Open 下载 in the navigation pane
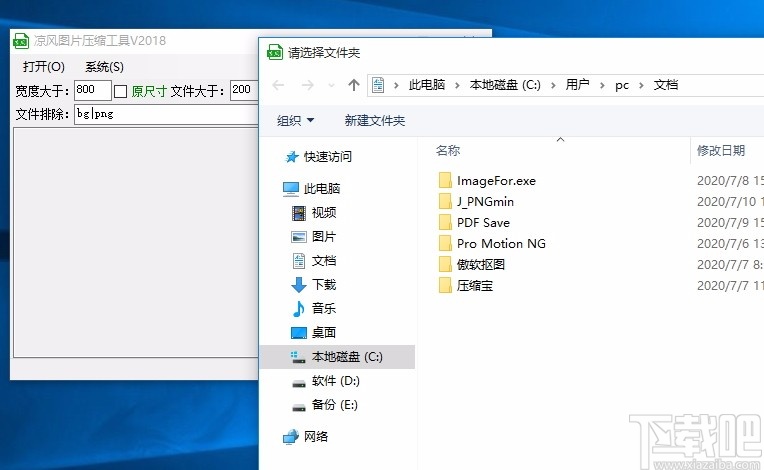Image resolution: width=764 pixels, height=470 pixels. tap(314, 285)
